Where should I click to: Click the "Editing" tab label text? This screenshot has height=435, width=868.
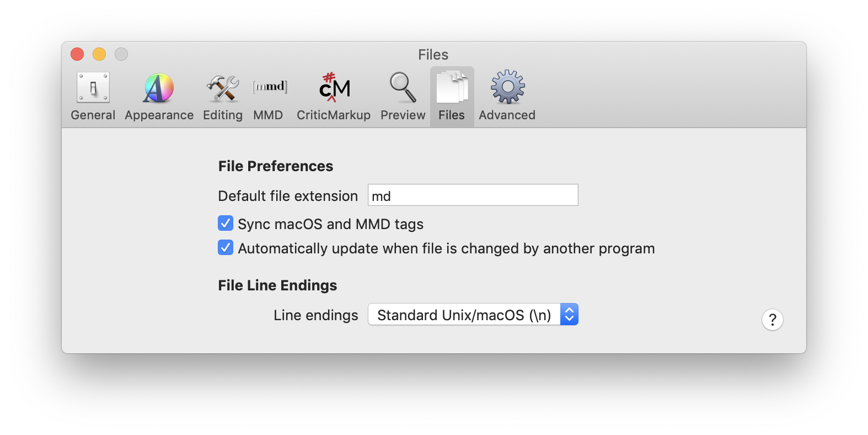(223, 115)
